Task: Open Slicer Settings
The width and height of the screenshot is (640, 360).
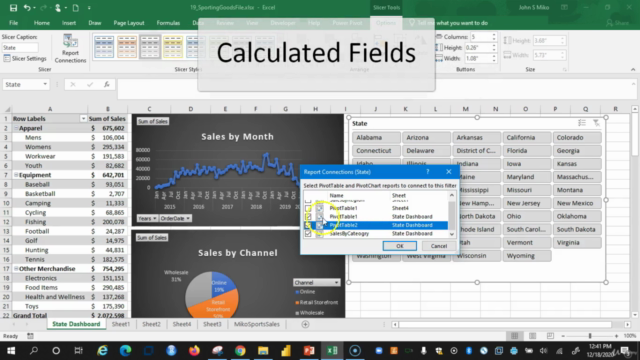Action: [x=25, y=58]
